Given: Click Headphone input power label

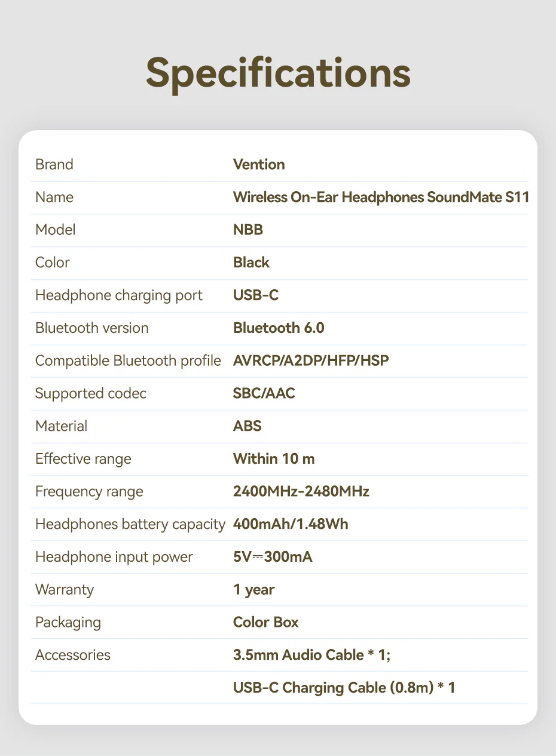Looking at the screenshot, I should (x=114, y=557).
